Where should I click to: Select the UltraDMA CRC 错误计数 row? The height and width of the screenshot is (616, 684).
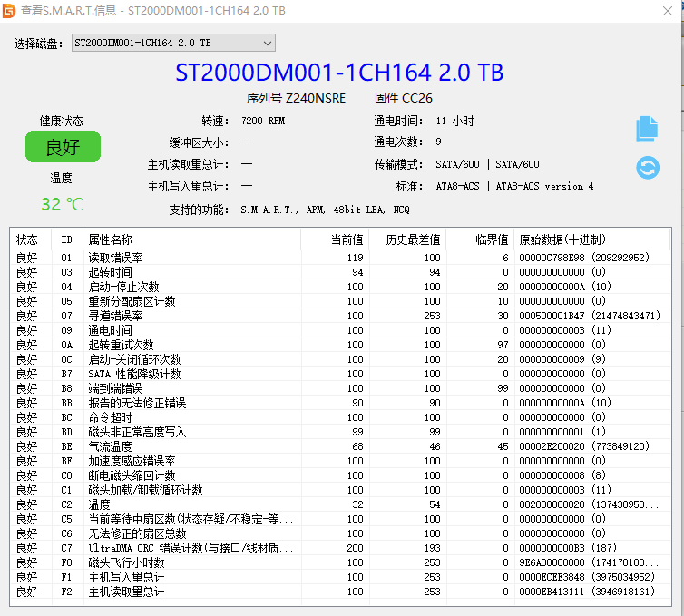tap(340, 548)
